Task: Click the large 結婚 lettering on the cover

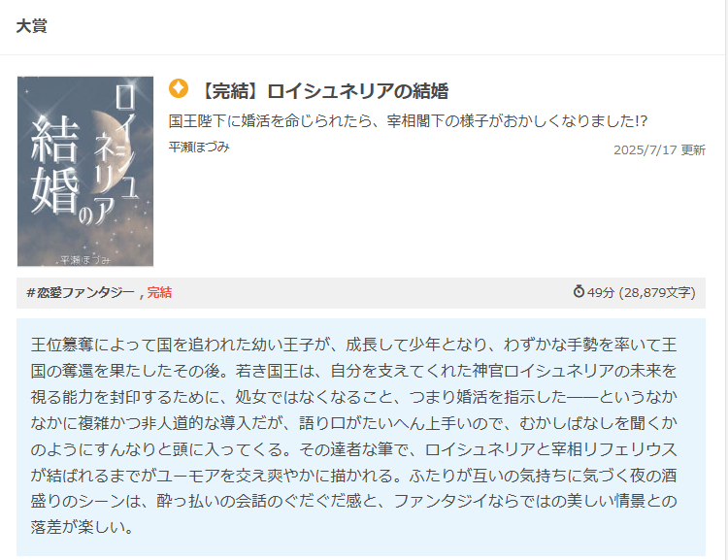Action: [54, 165]
